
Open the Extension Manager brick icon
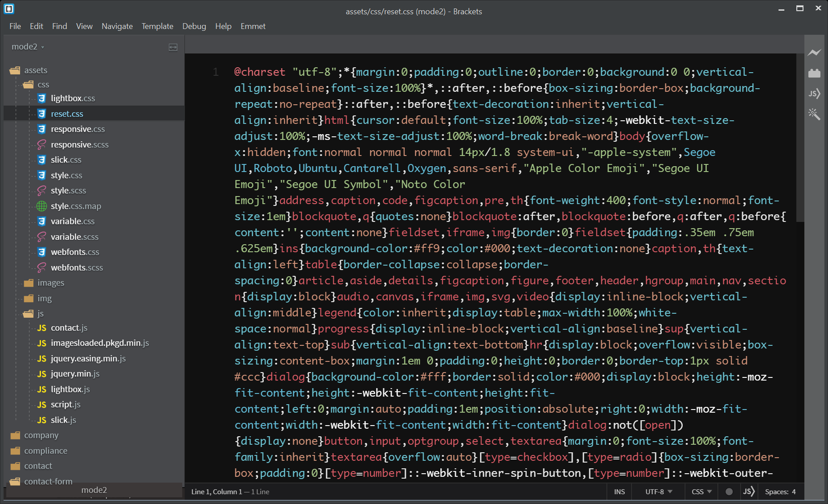(814, 73)
